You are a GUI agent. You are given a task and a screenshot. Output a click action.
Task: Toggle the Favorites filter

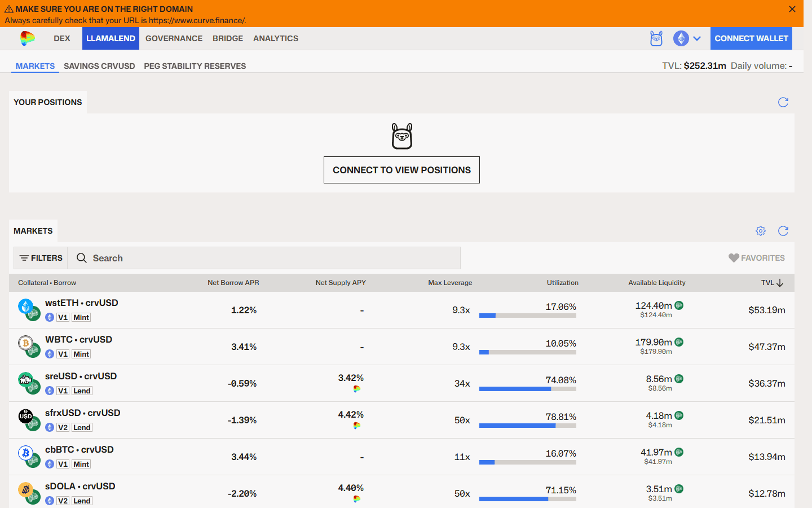click(757, 258)
